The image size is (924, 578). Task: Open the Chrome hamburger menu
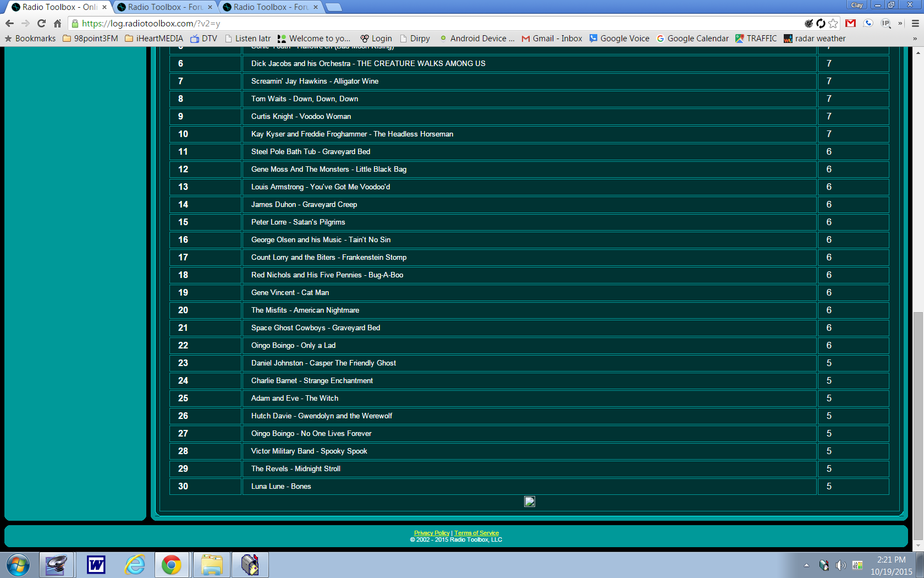tap(915, 23)
